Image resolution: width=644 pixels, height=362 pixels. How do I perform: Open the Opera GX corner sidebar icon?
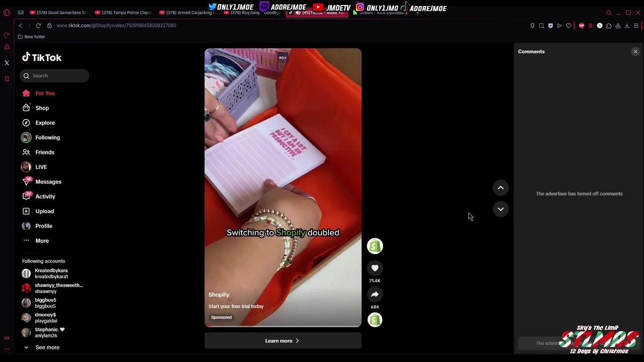[7, 338]
